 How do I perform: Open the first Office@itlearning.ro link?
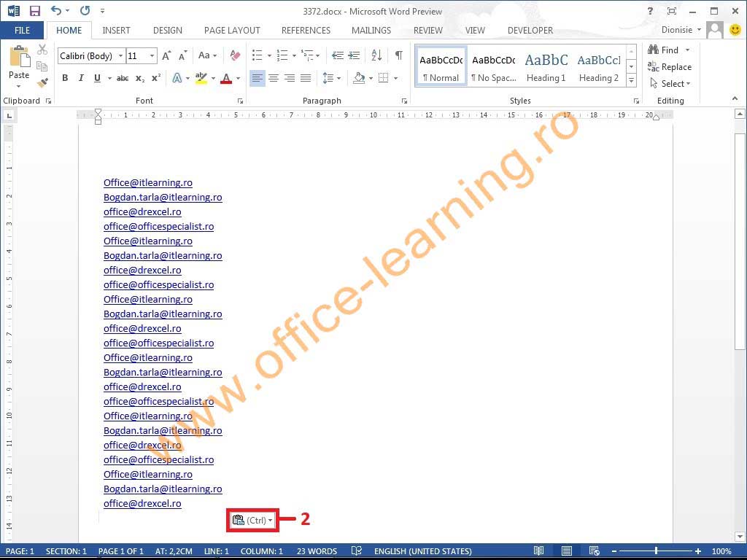click(x=148, y=183)
